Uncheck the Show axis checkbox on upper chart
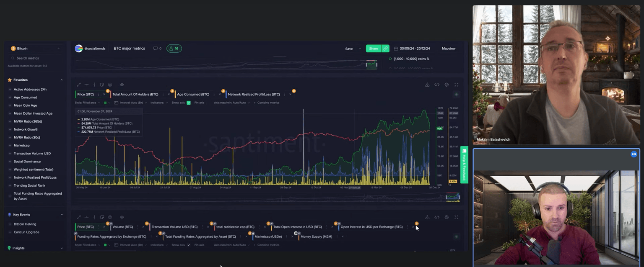 [189, 103]
